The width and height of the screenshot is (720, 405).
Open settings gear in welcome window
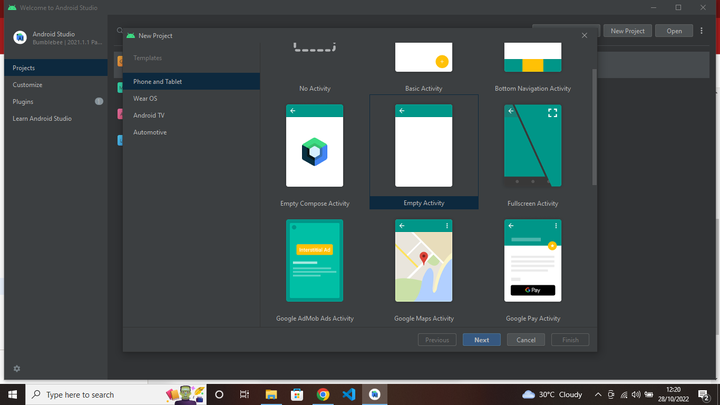(17, 369)
